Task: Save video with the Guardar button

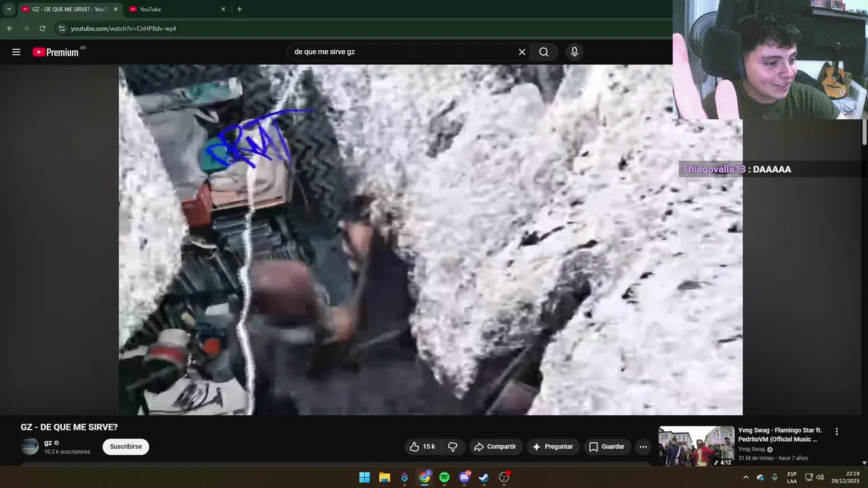Action: [607, 447]
